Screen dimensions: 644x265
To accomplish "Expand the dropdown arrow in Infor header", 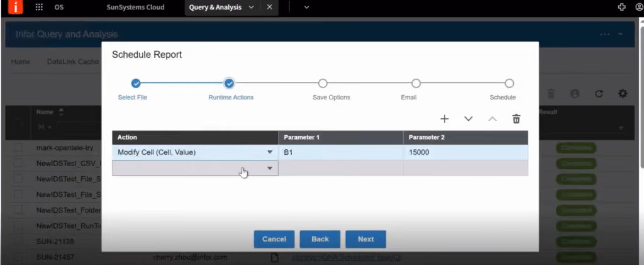I will click(621, 35).
